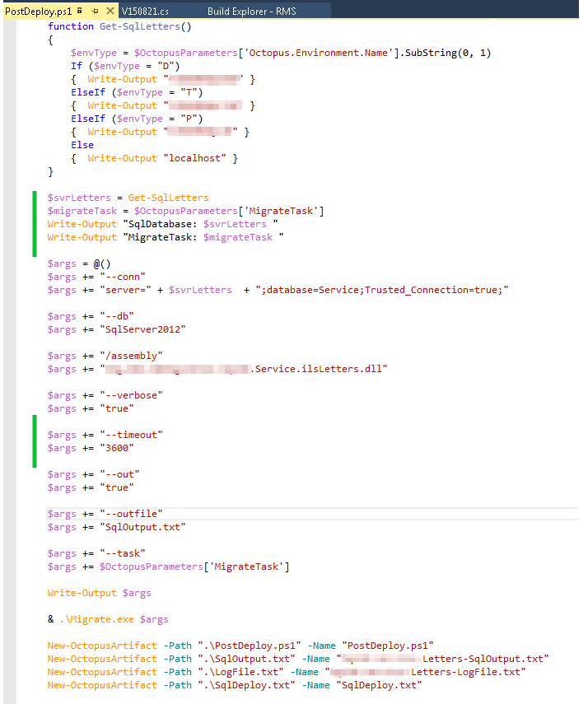Click the $svrLetters = Get-SqlLetters line
Image resolution: width=588 pixels, height=704 pixels.
(x=128, y=198)
